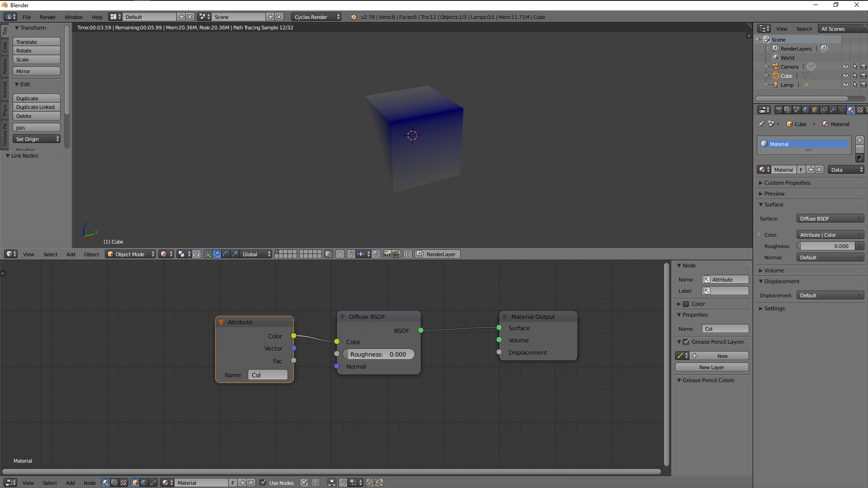Image resolution: width=868 pixels, height=488 pixels.
Task: Click the Delete button in Edit panel
Action: click(x=37, y=116)
